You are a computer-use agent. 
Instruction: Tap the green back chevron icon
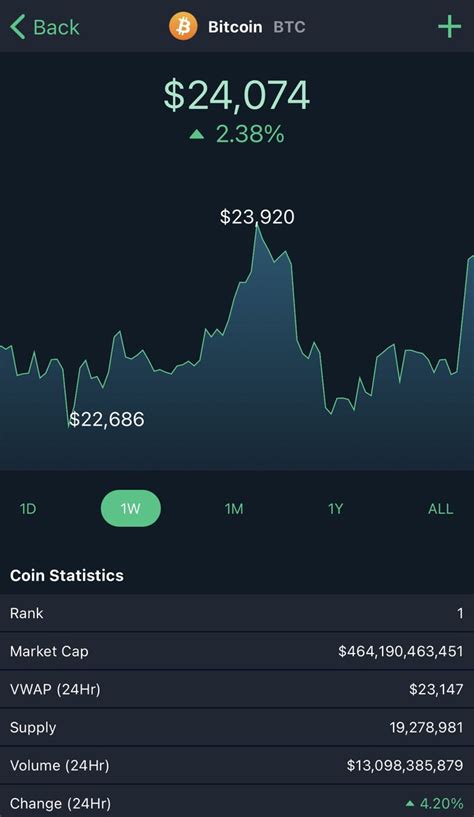point(18,27)
